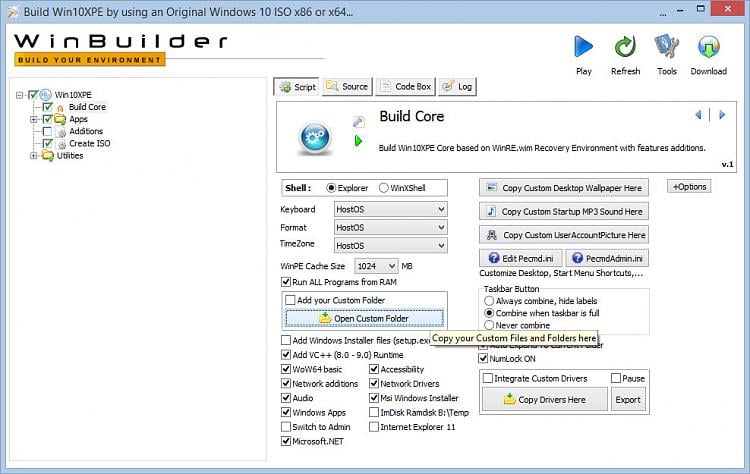The height and width of the screenshot is (474, 750).
Task: Toggle Add VC++ (8.0 - 9.0) Runtime
Action: (x=286, y=355)
